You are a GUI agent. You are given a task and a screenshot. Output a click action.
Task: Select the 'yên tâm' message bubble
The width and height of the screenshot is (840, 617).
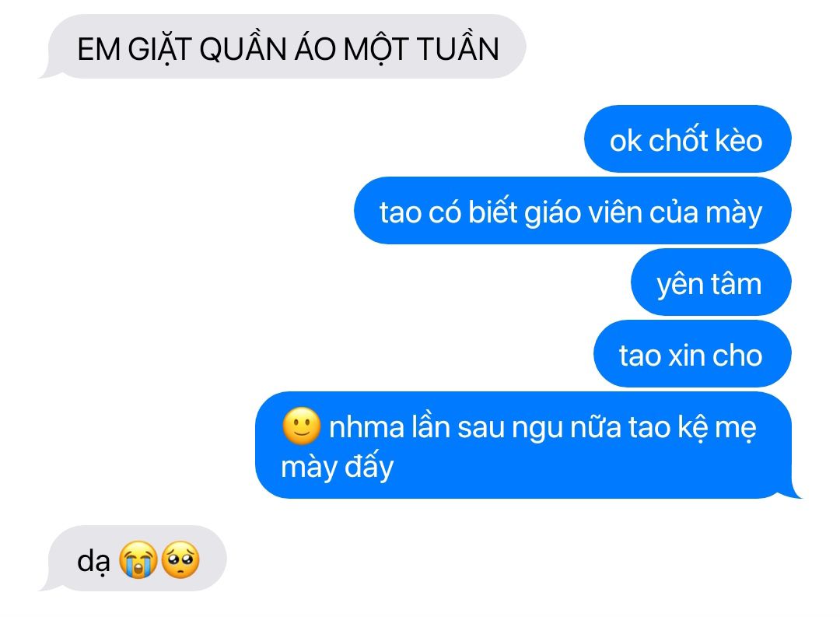tap(711, 282)
